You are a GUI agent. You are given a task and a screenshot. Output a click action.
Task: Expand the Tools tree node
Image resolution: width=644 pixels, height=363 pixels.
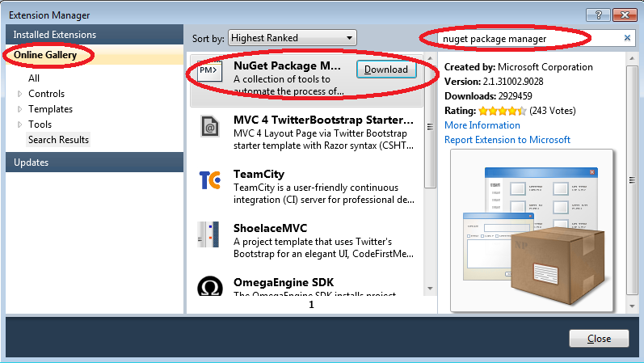[x=19, y=125]
